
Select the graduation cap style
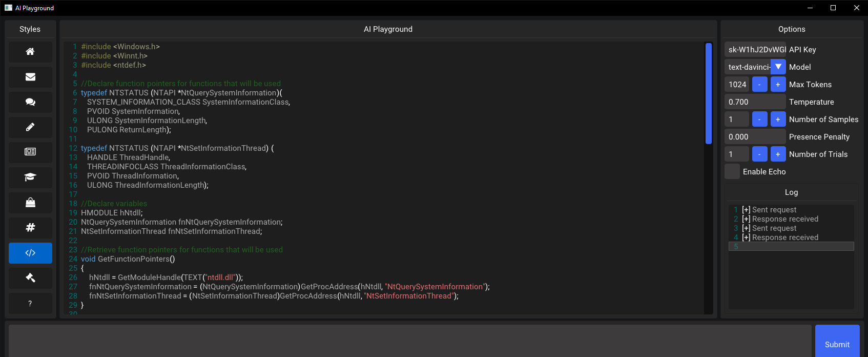click(30, 177)
